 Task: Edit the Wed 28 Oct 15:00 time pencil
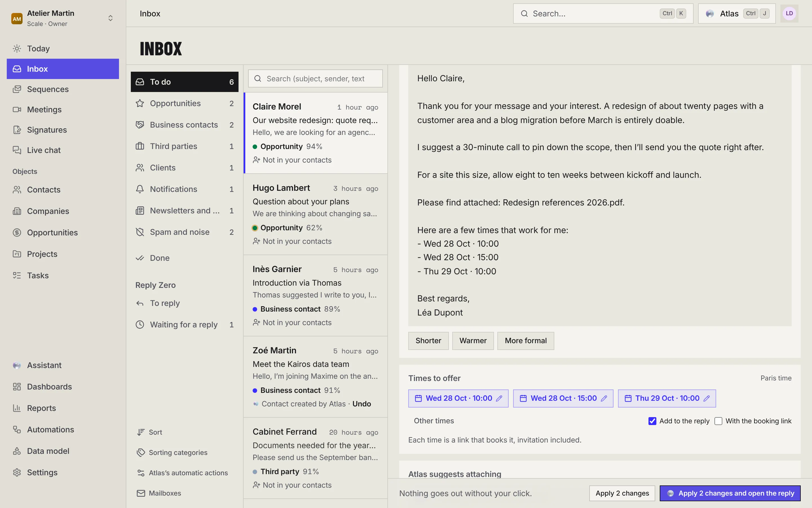[604, 398]
